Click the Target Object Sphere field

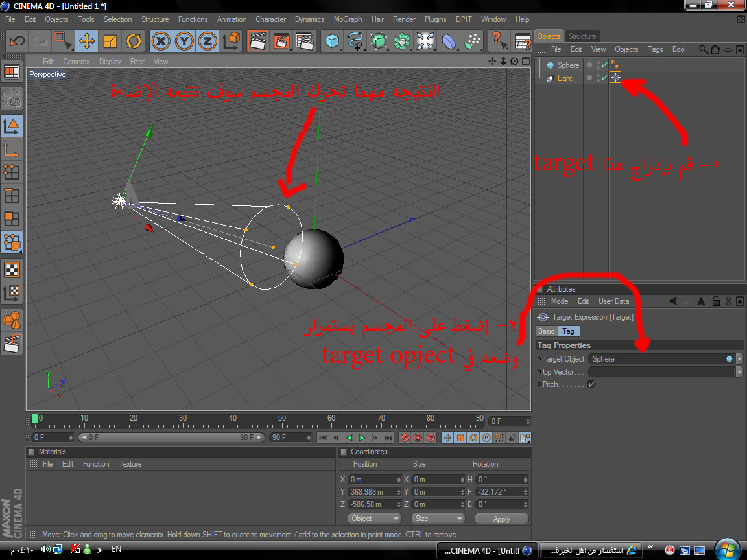(x=661, y=358)
